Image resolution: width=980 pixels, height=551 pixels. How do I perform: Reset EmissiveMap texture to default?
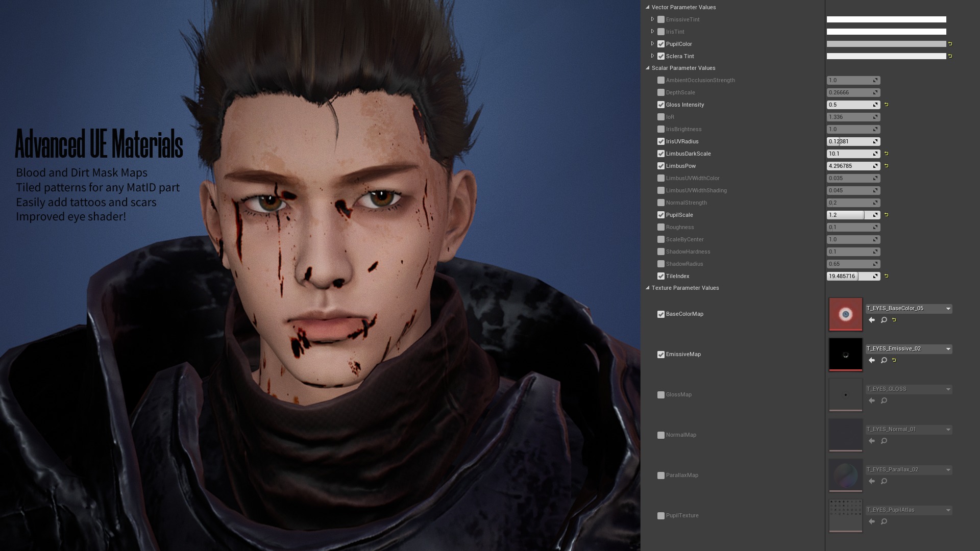pos(894,360)
